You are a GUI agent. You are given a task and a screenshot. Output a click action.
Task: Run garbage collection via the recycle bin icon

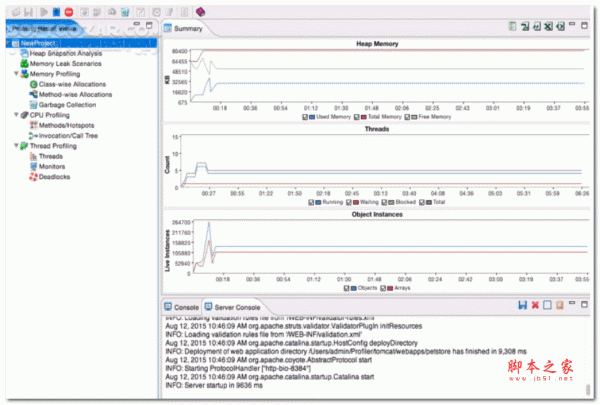[x=125, y=12]
